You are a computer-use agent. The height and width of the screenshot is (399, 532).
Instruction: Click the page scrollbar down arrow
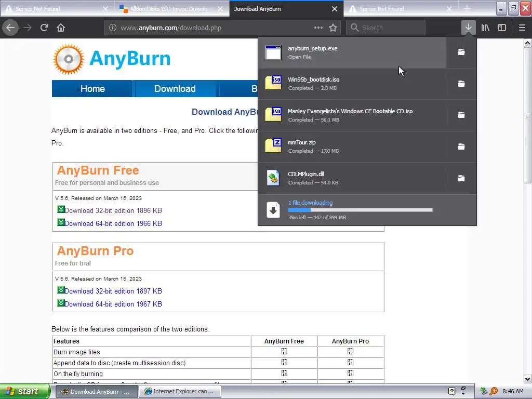coord(527,379)
